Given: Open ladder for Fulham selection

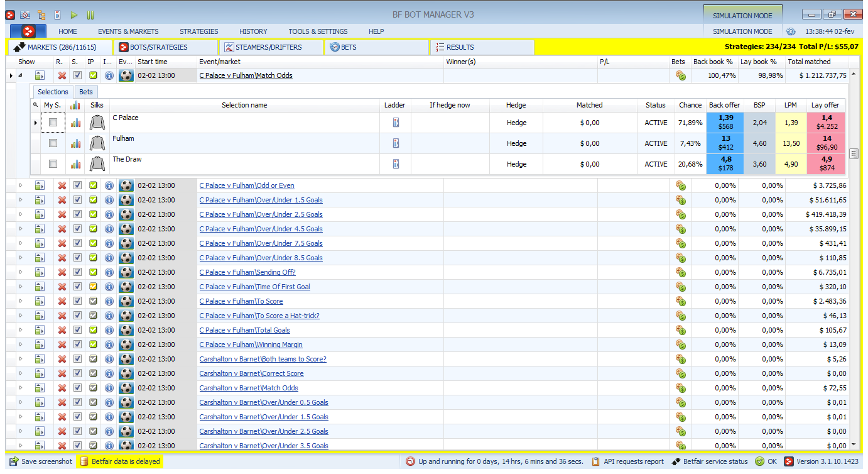Looking at the screenshot, I should tap(396, 143).
